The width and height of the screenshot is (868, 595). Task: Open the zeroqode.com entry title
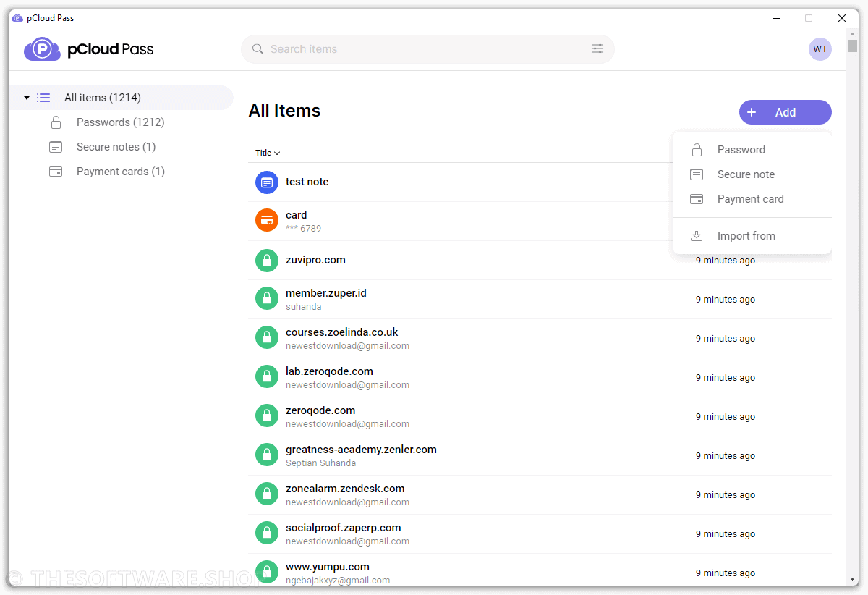pos(320,410)
